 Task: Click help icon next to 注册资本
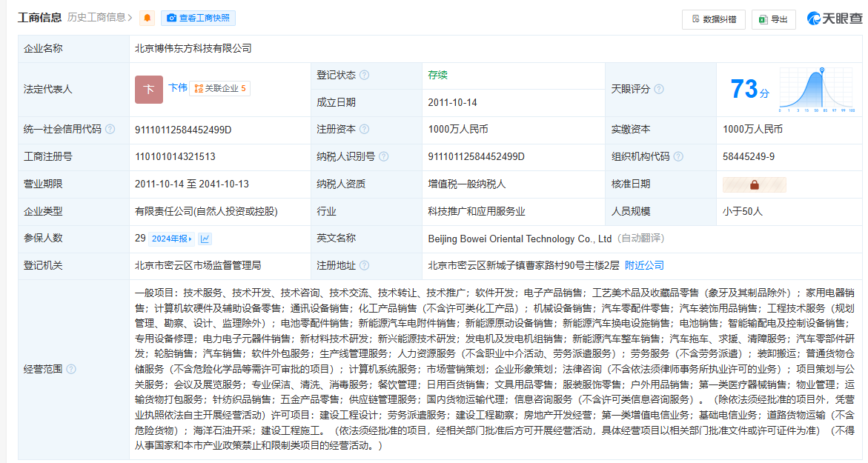[x=364, y=130]
